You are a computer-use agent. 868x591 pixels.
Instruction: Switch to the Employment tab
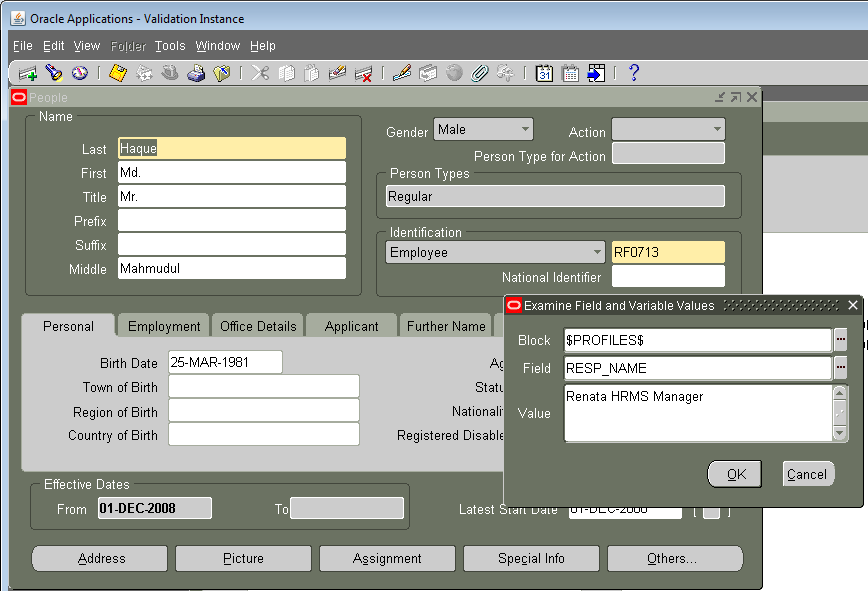point(163,326)
